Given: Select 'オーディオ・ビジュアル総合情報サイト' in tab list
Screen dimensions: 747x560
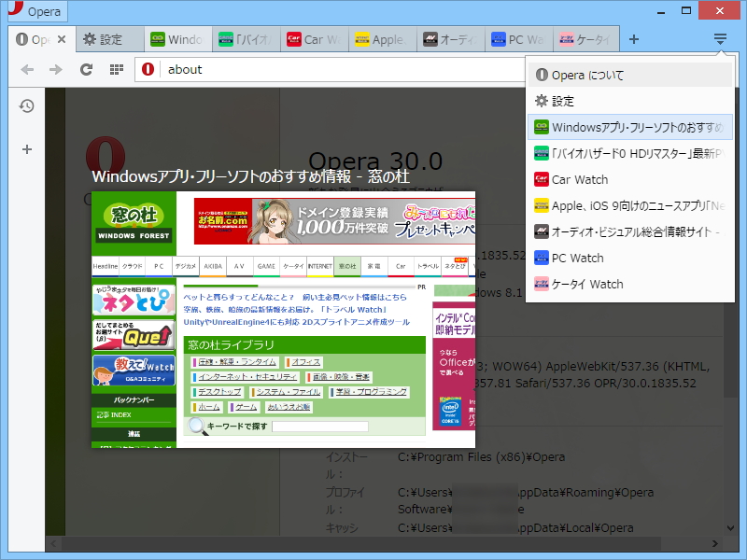Looking at the screenshot, I should [629, 231].
